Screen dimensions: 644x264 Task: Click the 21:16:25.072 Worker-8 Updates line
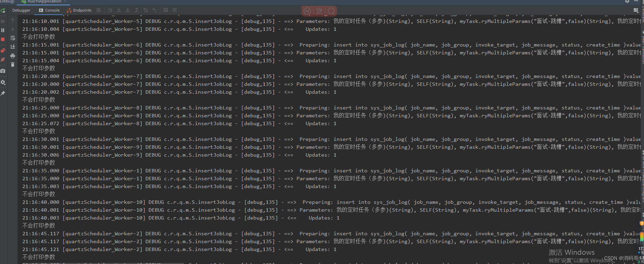pos(179,123)
